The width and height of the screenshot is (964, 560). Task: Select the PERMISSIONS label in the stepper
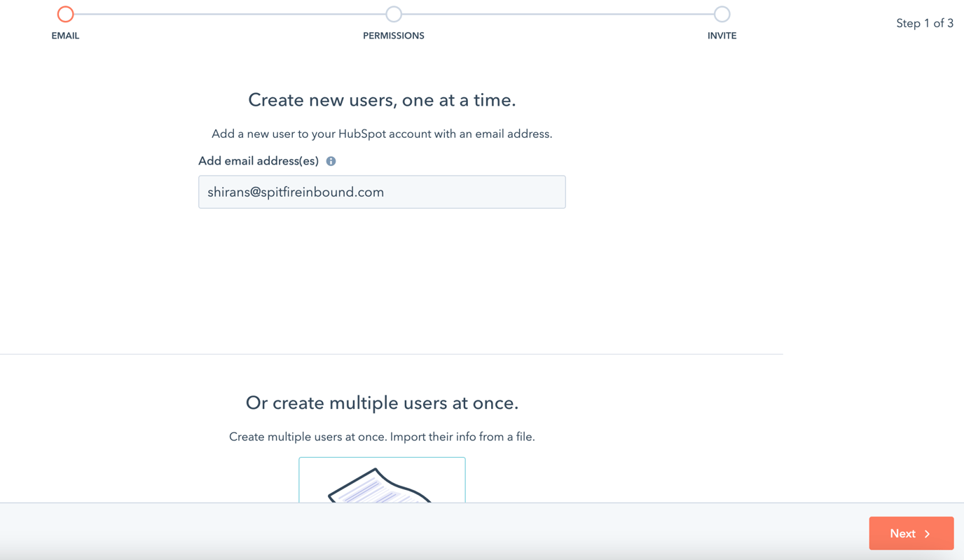pyautogui.click(x=393, y=35)
